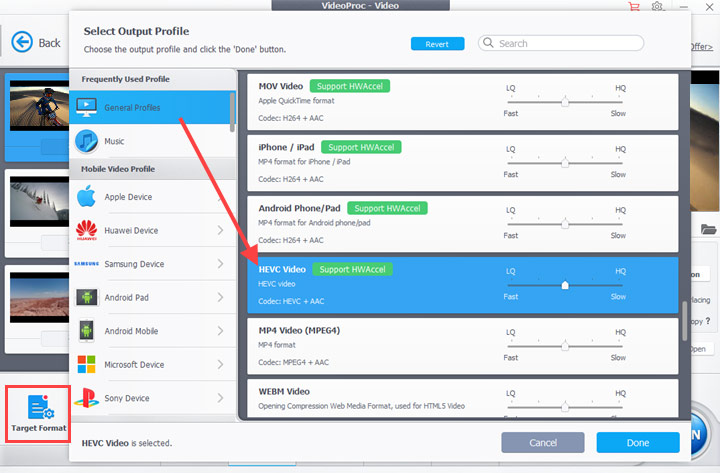The width and height of the screenshot is (720, 473).
Task: Adjust WEBM Video quality slider
Action: (565, 407)
